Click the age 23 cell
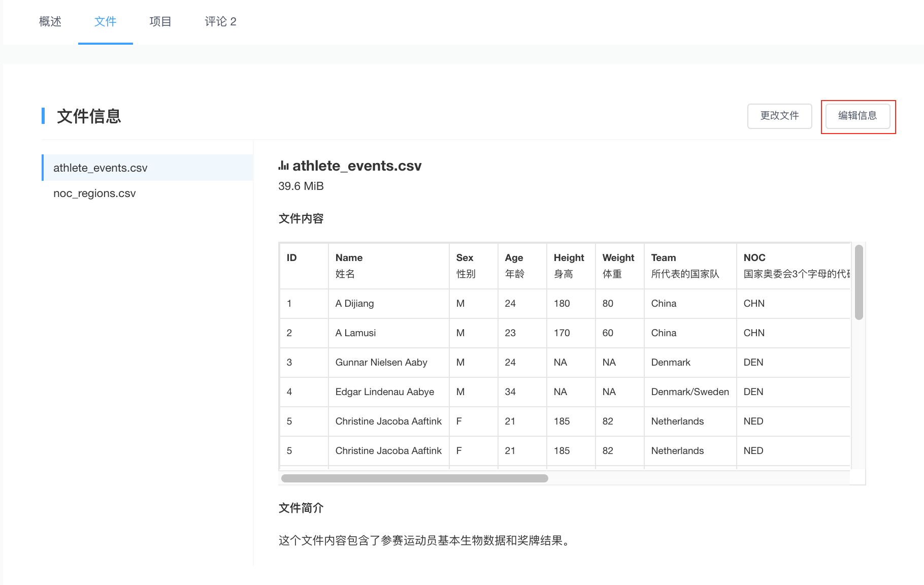 click(522, 333)
